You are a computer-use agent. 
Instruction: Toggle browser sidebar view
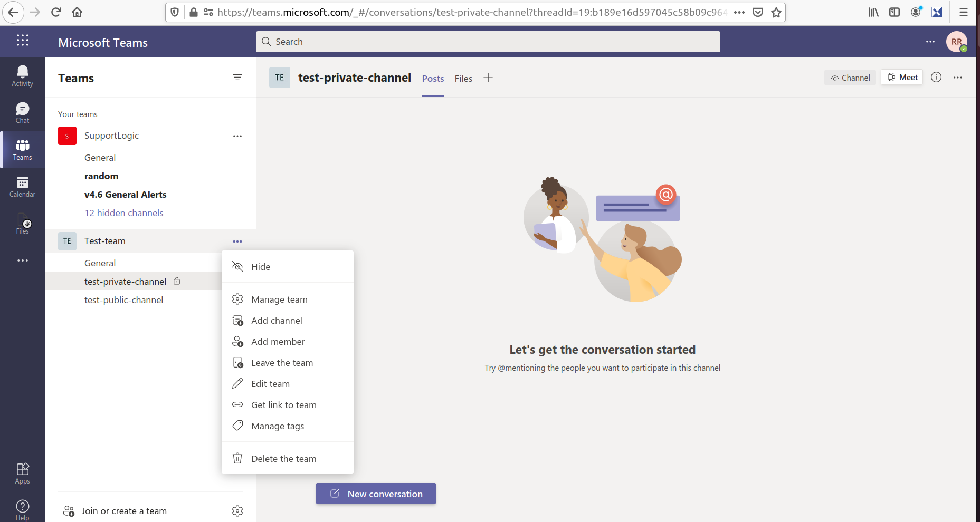[895, 12]
